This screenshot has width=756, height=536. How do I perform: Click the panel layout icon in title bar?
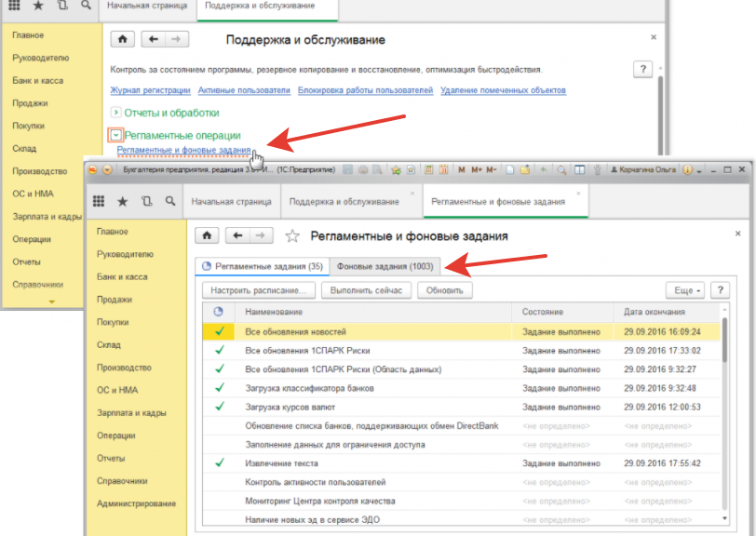click(579, 169)
